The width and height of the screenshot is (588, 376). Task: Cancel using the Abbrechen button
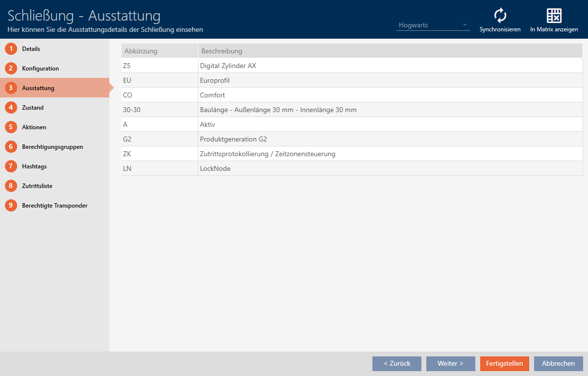pos(558,363)
